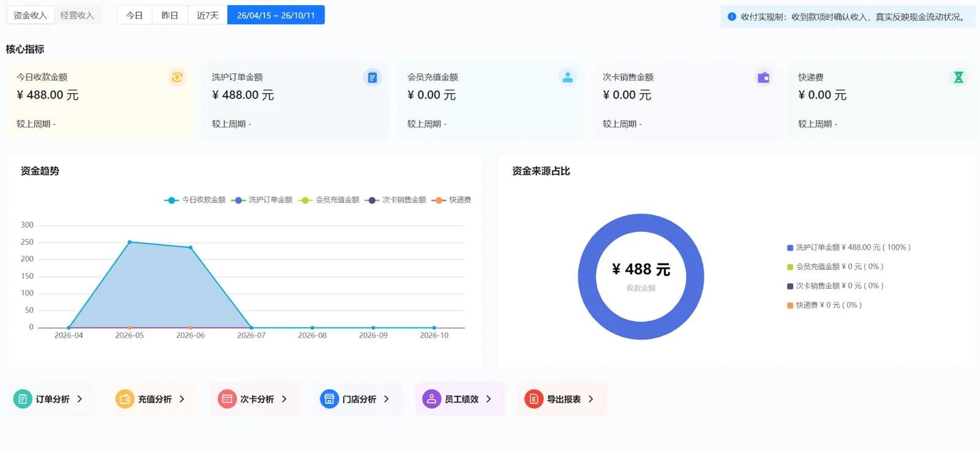980x454 pixels.
Task: Open the 门店分析 report link
Action: [358, 399]
